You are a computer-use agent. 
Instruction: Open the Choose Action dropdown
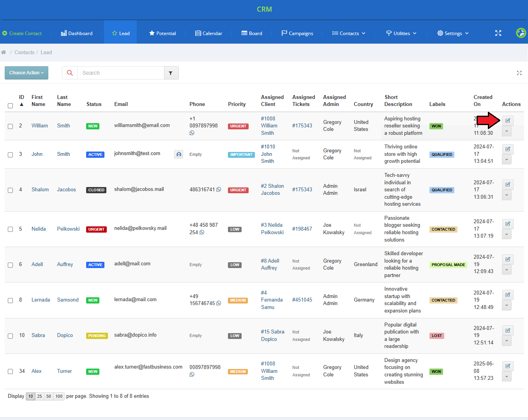tap(26, 73)
